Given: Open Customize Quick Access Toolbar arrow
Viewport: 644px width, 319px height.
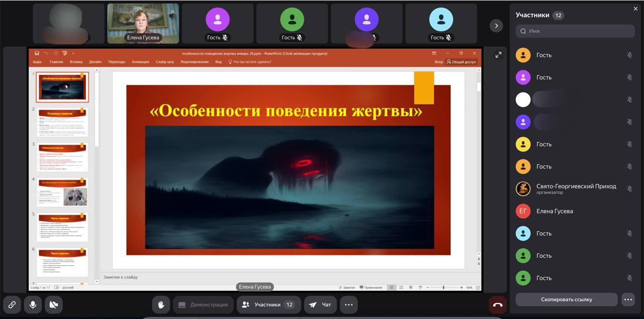Looking at the screenshot, I should point(72,53).
